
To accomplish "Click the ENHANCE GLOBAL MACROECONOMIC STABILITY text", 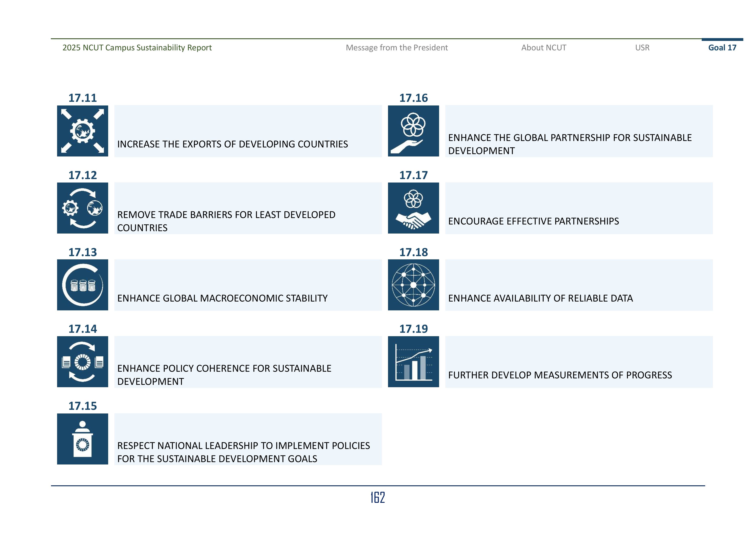I will [223, 298].
